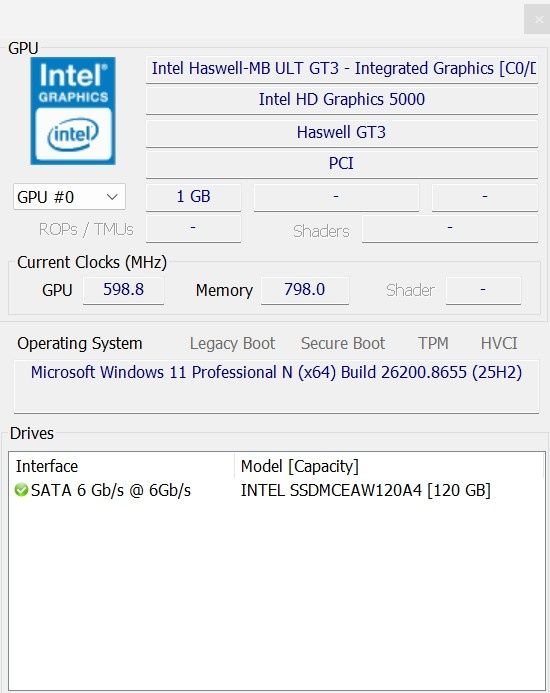Screen dimensions: 550x693
Task: Click the Shaders count value field
Action: click(450, 228)
